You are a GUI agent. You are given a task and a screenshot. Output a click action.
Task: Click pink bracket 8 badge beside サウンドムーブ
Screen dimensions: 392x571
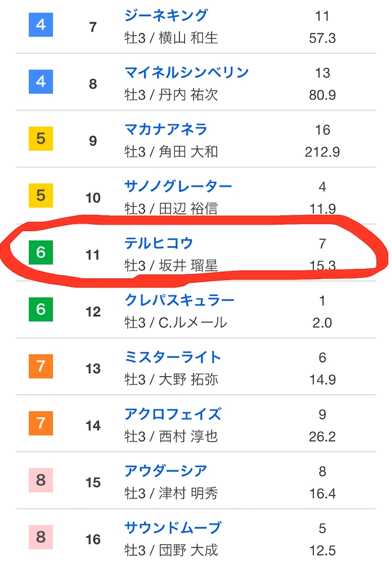pos(41,537)
